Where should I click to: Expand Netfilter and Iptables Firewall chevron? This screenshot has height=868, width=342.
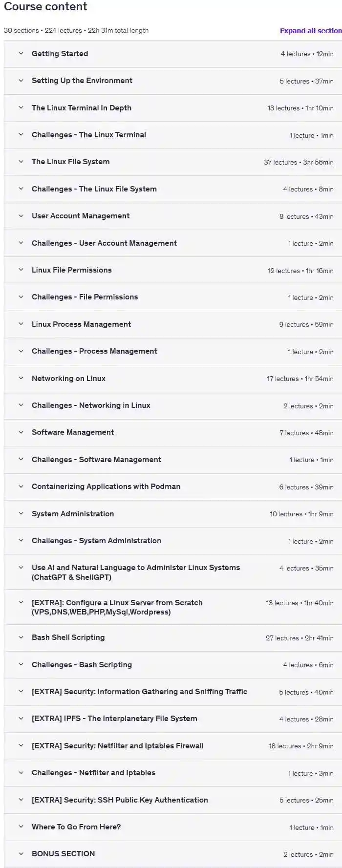[21, 746]
